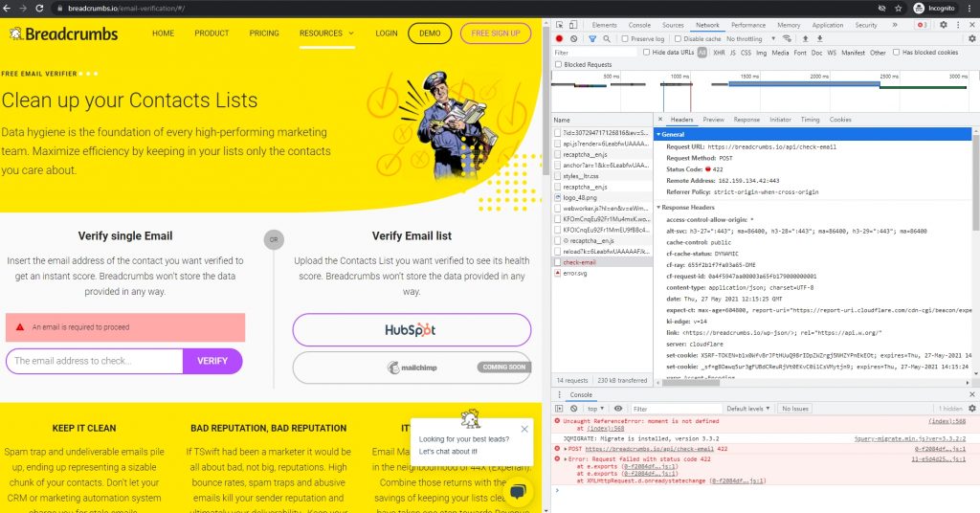Close the request details pane

[660, 120]
